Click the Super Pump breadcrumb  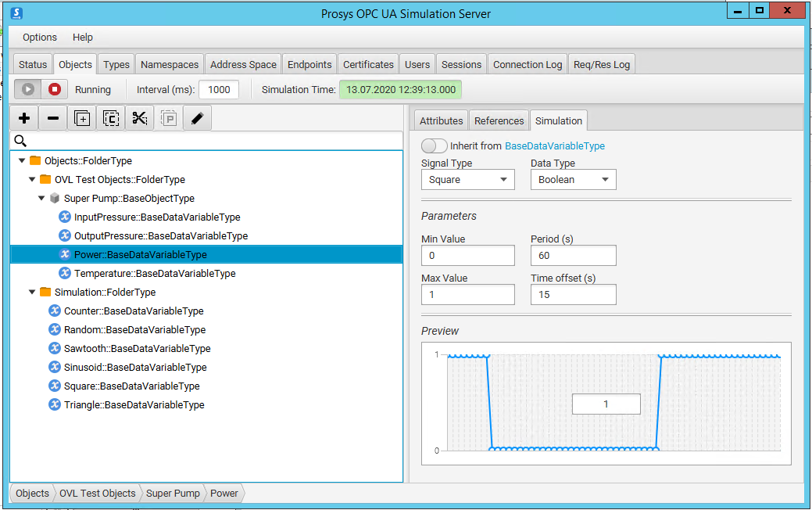pos(173,493)
